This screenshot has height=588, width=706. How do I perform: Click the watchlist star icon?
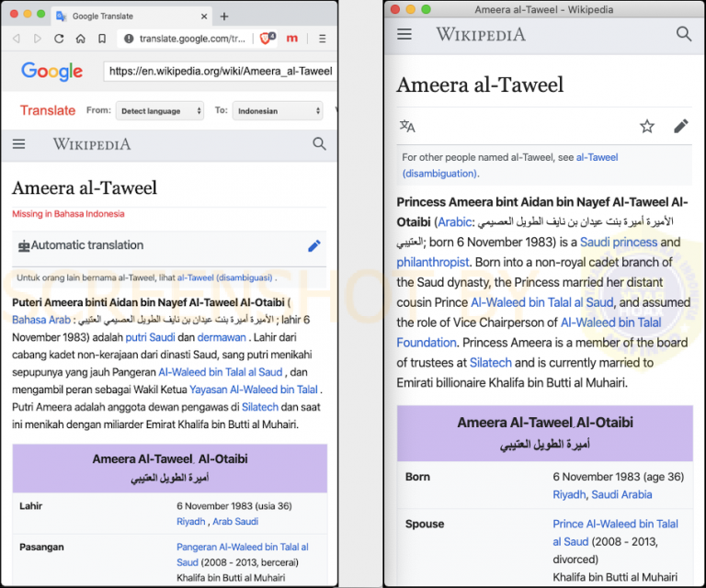[647, 127]
